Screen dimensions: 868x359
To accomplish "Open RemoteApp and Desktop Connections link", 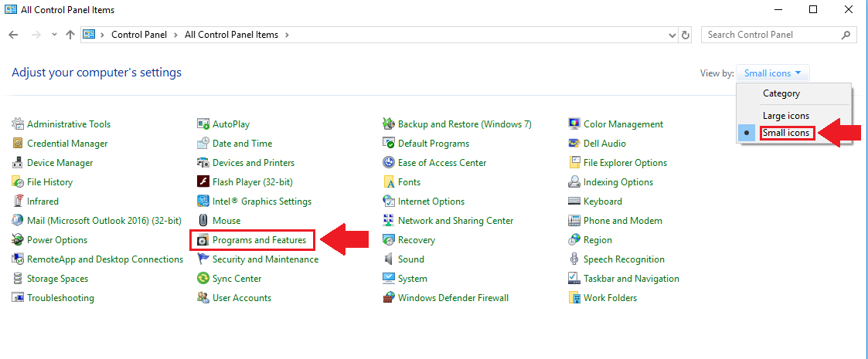I will tap(105, 259).
